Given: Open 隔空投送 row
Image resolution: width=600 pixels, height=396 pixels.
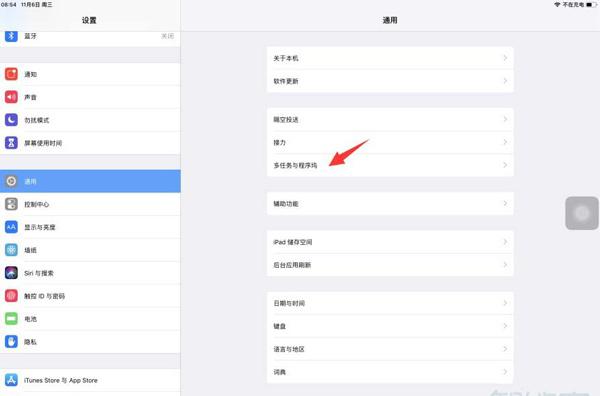Looking at the screenshot, I should (x=390, y=119).
